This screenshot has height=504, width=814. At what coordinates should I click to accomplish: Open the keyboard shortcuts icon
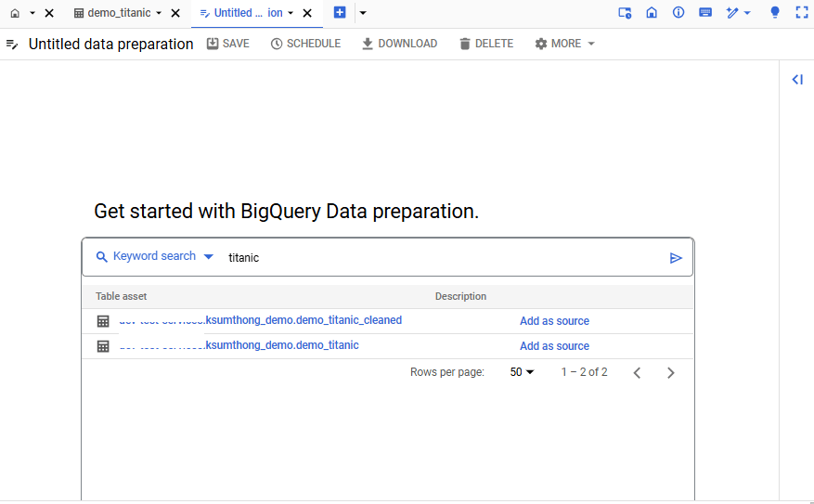coord(705,13)
